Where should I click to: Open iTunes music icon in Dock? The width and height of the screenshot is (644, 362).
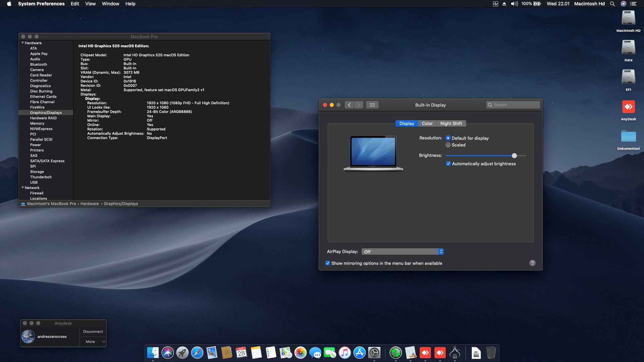345,353
